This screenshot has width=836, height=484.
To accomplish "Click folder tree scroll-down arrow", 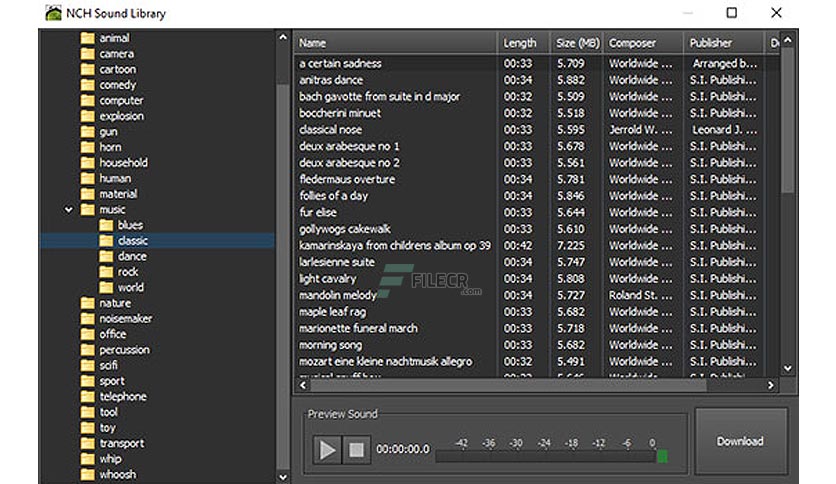I will [x=283, y=477].
